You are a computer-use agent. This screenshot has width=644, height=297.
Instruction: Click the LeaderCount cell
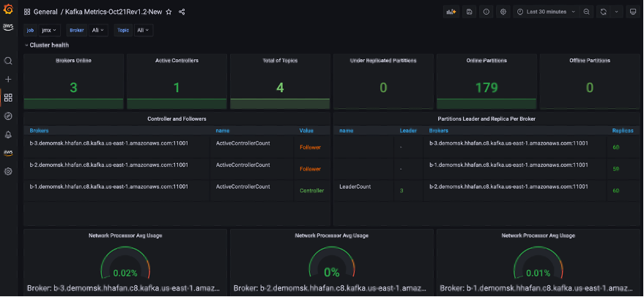coord(355,187)
